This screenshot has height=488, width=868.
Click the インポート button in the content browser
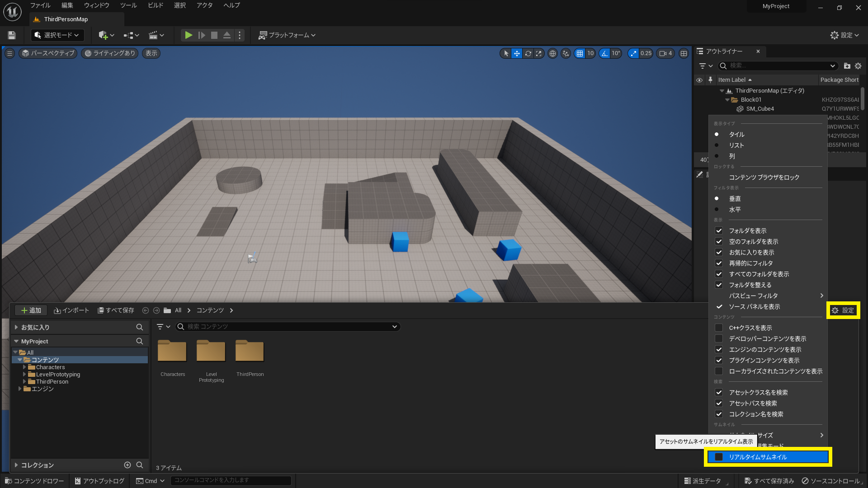tap(71, 310)
